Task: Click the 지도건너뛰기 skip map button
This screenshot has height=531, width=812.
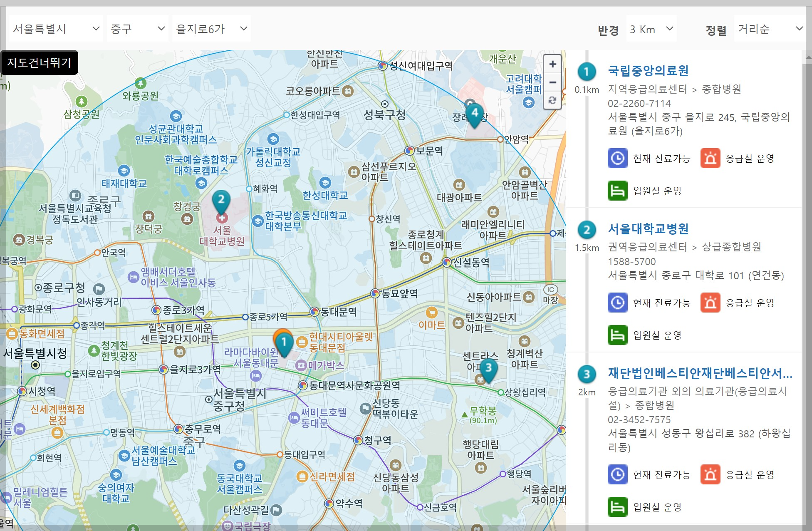Action: (39, 62)
